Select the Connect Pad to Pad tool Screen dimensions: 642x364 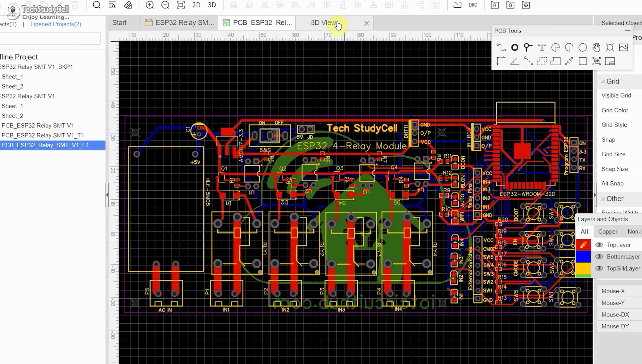pyautogui.click(x=528, y=61)
